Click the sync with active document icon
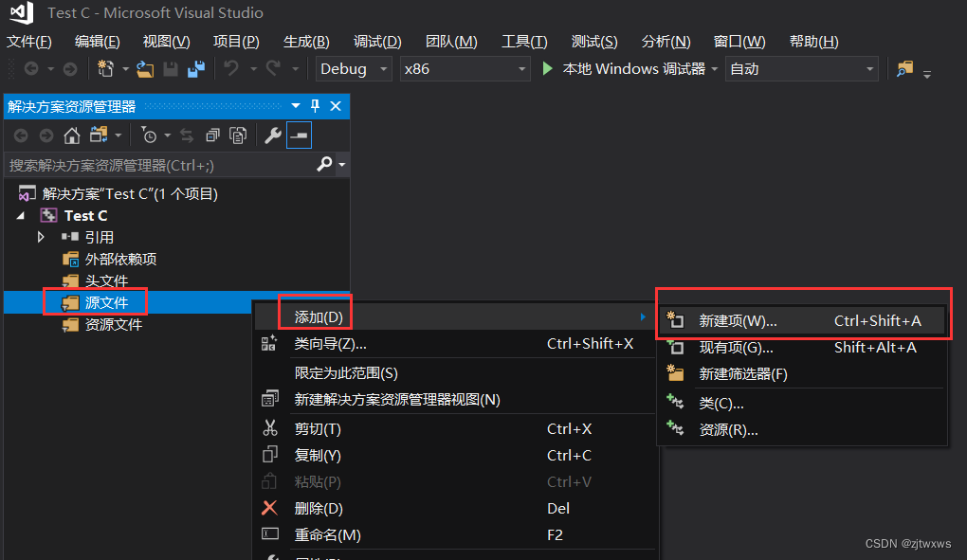This screenshot has width=967, height=560. (186, 135)
